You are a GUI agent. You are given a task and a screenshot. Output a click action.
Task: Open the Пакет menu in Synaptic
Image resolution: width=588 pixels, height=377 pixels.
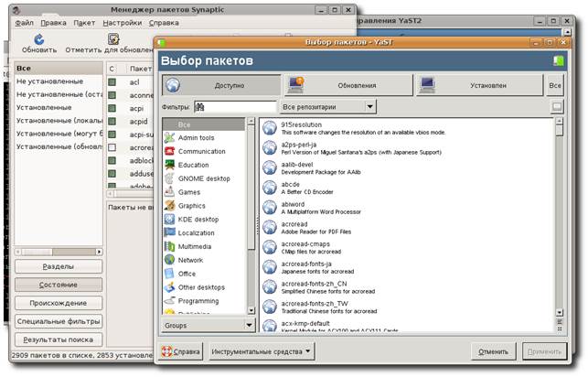point(84,23)
